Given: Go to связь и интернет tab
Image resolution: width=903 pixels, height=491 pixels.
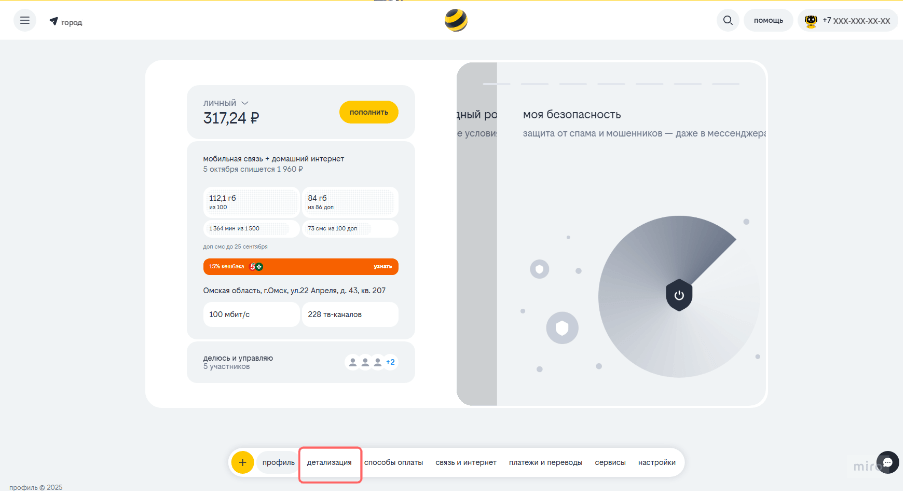Looking at the screenshot, I should (x=466, y=463).
